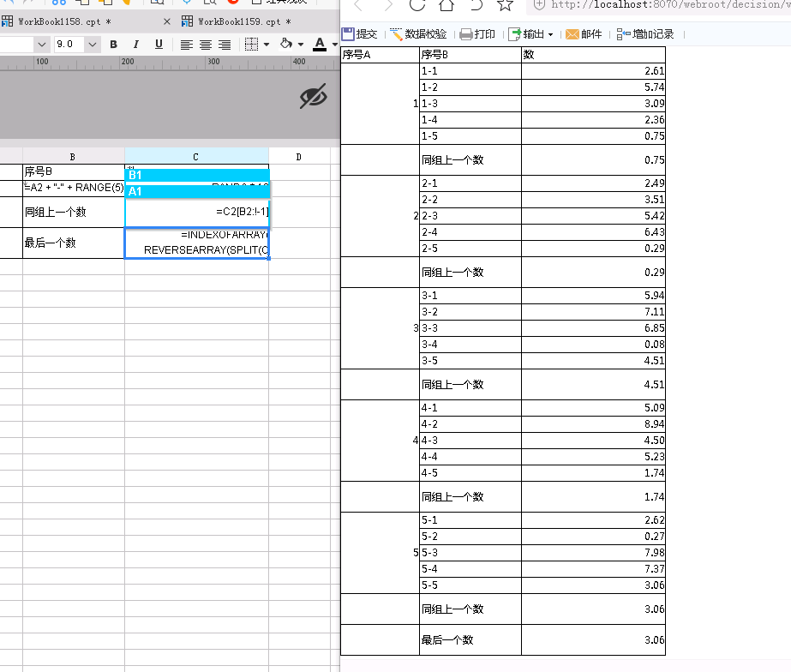Click 最后一个数 row in preview table
Image resolution: width=791 pixels, height=672 pixels.
tap(503, 639)
